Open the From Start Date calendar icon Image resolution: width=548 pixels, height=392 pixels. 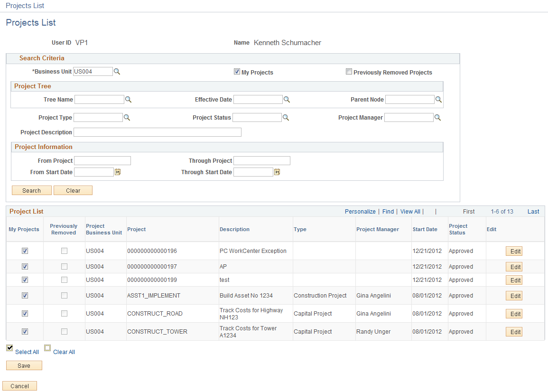tap(117, 172)
